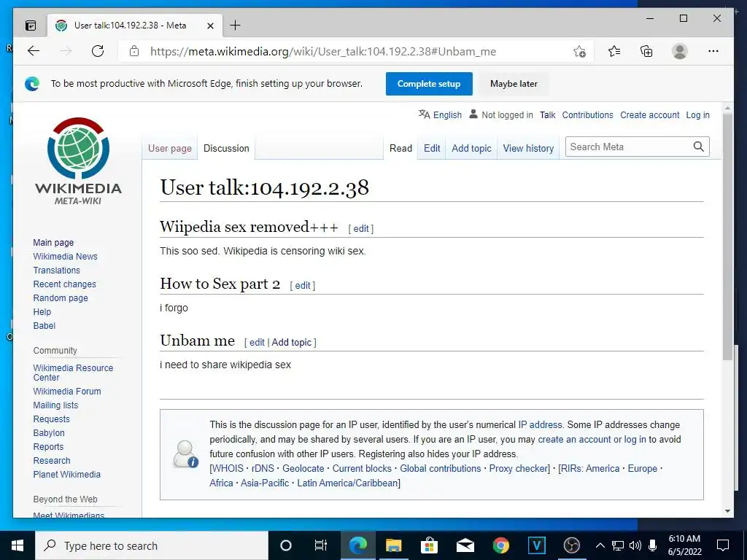Open Task View on taskbar
Screen dimensions: 747x560
pyautogui.click(x=321, y=545)
